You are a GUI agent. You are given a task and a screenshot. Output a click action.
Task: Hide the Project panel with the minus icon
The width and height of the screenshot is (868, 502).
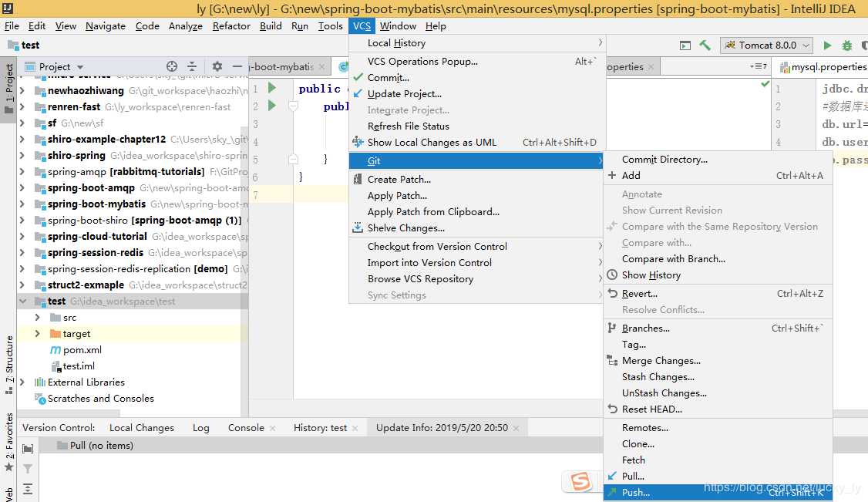point(237,66)
